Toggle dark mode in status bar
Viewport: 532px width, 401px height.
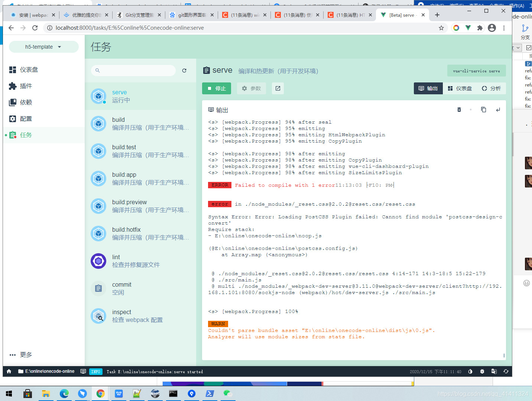click(x=470, y=371)
